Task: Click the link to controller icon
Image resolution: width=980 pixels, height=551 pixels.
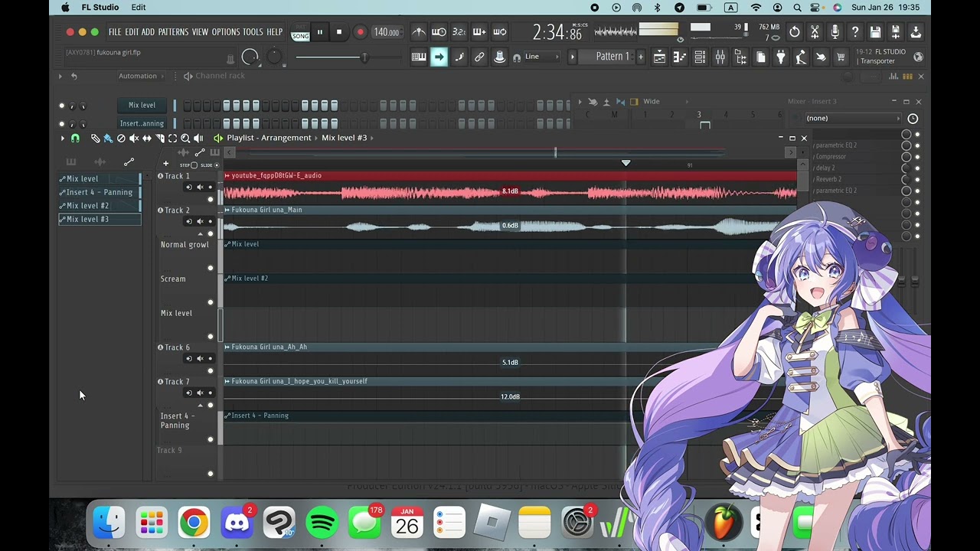Action: click(x=479, y=57)
